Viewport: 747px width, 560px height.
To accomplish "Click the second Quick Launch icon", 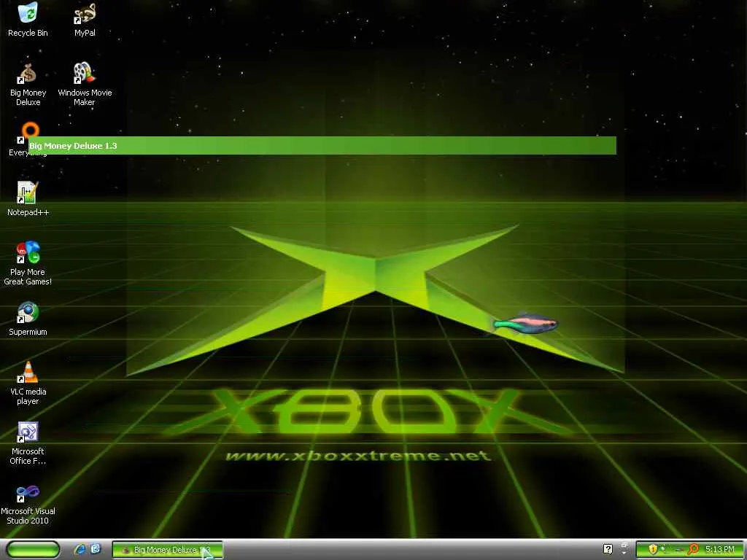I will pyautogui.click(x=96, y=550).
